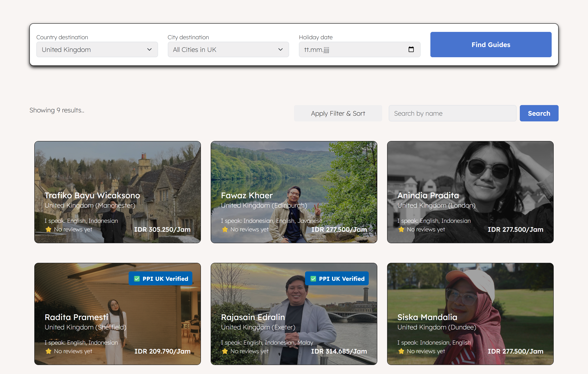
Task: Focus the Search by name field
Action: click(x=452, y=113)
